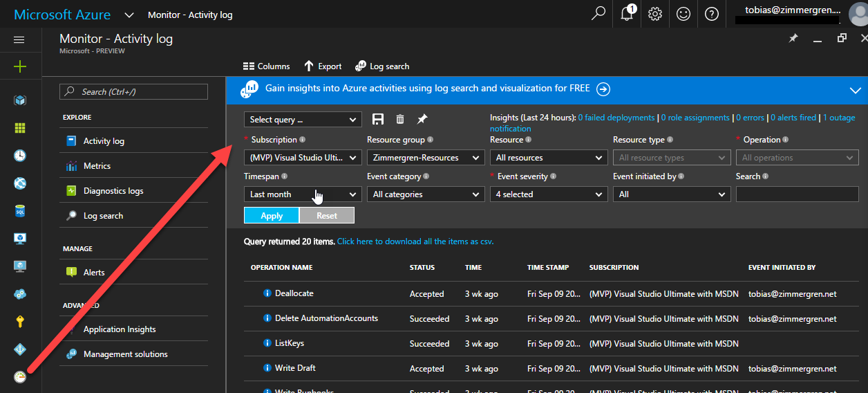Sort by the TIME STAMP column header
This screenshot has height=393, width=868.
pyautogui.click(x=548, y=268)
